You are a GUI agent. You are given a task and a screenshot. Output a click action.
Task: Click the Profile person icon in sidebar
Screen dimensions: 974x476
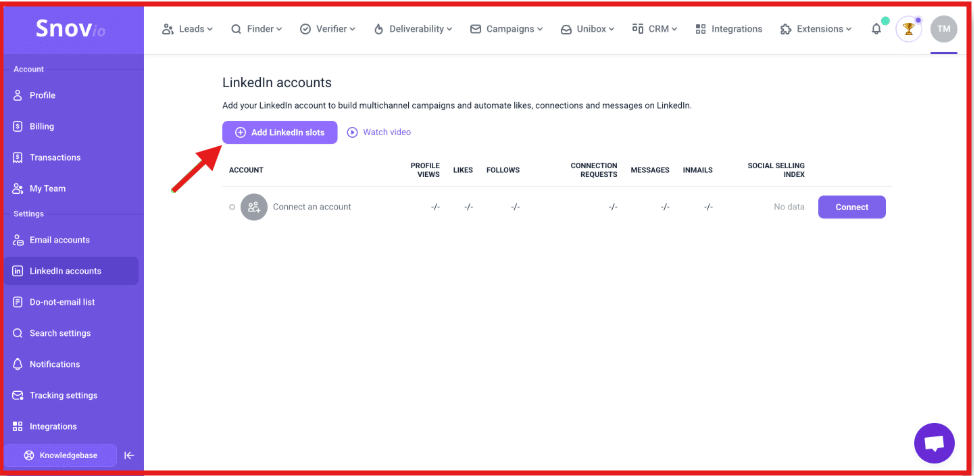pyautogui.click(x=18, y=95)
